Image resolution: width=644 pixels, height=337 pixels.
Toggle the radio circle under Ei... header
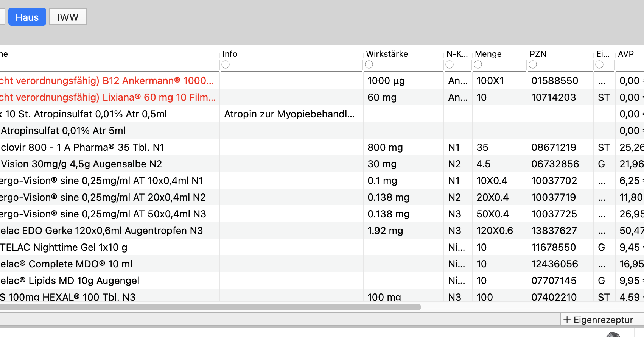coord(599,64)
